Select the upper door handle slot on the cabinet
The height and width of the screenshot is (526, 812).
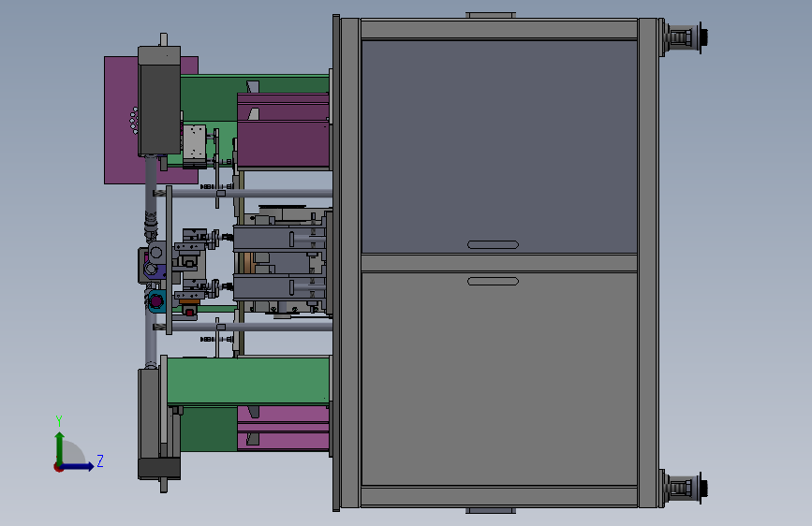click(x=493, y=245)
